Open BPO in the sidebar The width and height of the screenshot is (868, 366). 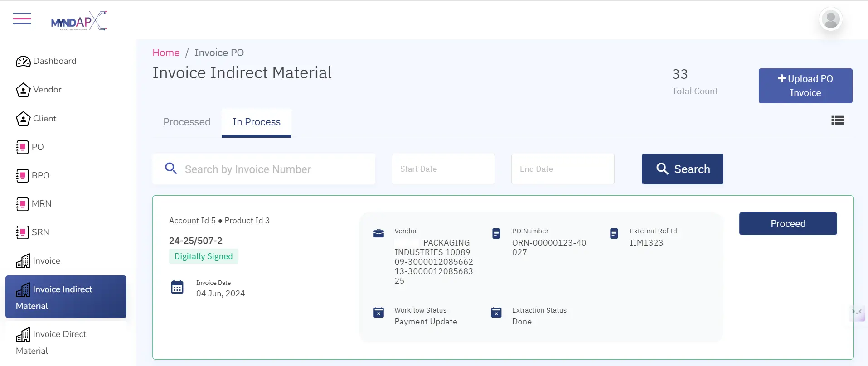point(33,175)
